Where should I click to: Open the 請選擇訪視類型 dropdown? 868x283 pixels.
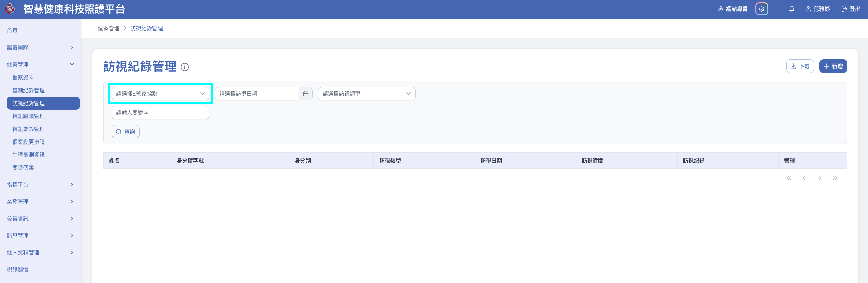click(367, 94)
